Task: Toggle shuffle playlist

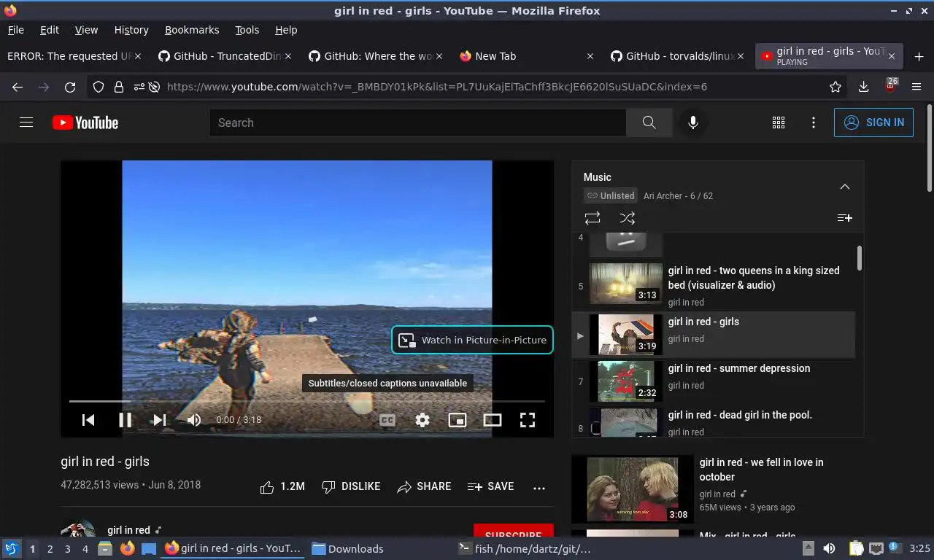Action: click(x=628, y=218)
